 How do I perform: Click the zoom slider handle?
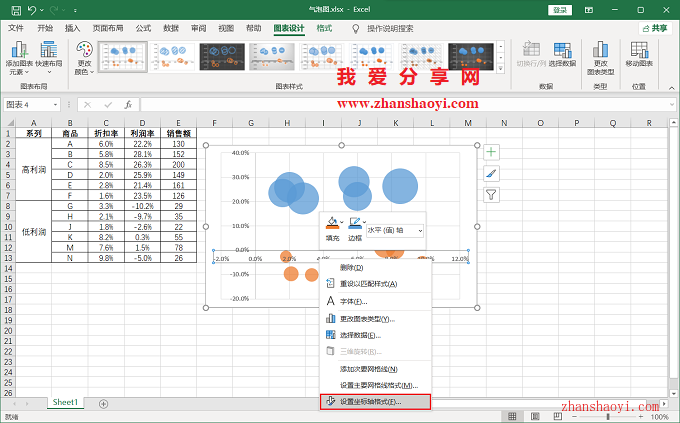point(608,416)
